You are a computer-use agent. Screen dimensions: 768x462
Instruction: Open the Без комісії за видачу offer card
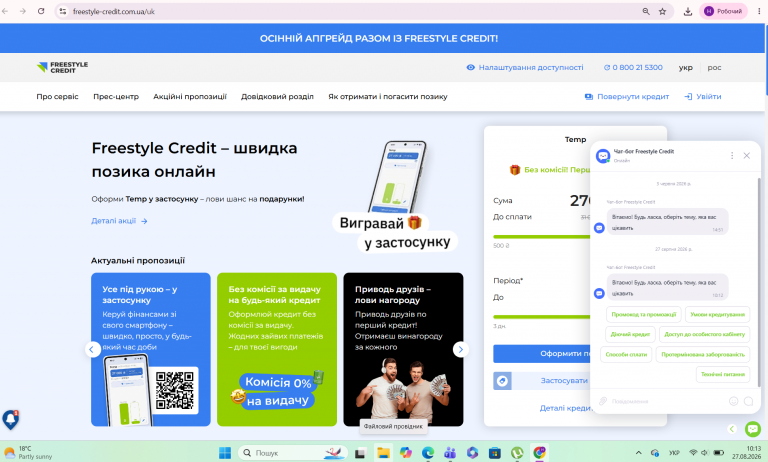pos(277,349)
